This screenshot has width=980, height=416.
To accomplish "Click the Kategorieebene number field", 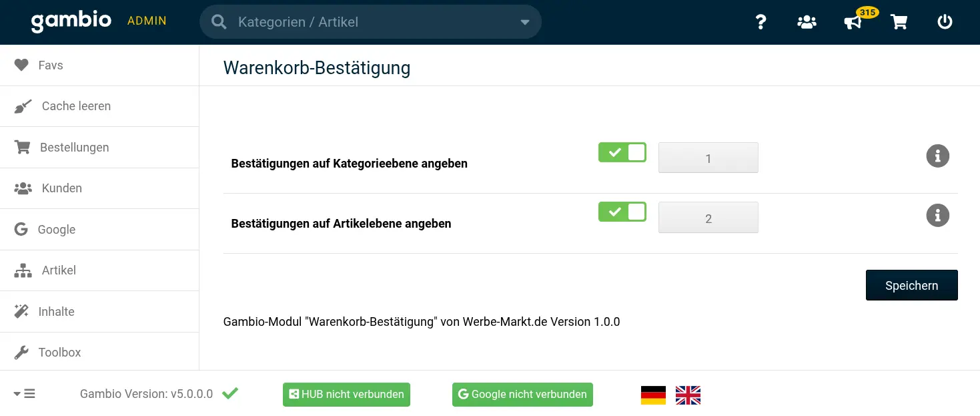I will click(708, 158).
